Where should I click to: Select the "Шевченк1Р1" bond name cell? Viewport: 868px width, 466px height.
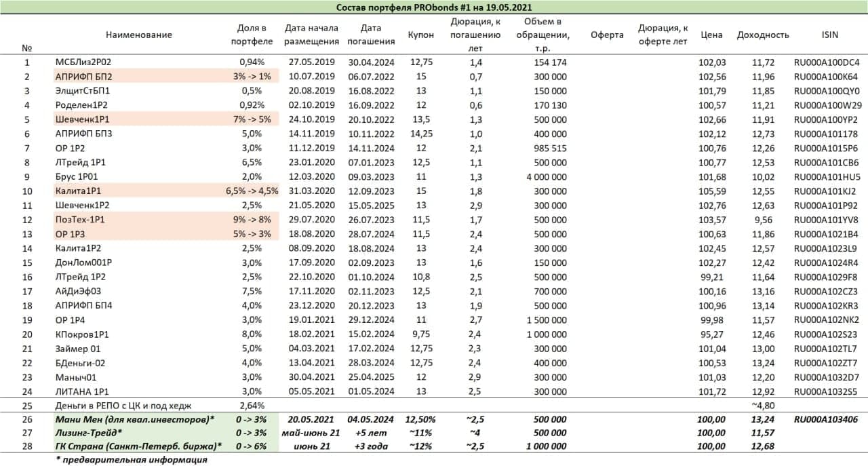(x=83, y=119)
